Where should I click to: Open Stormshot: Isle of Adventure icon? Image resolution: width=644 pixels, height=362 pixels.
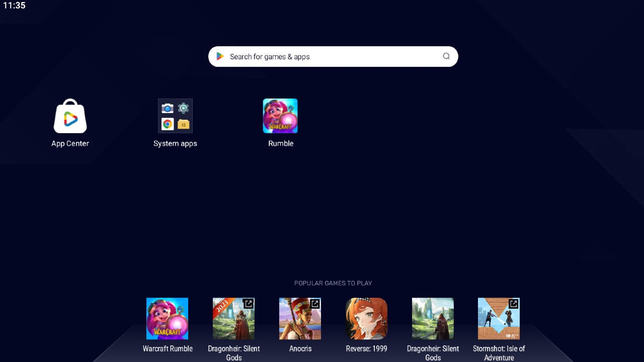pos(499,318)
